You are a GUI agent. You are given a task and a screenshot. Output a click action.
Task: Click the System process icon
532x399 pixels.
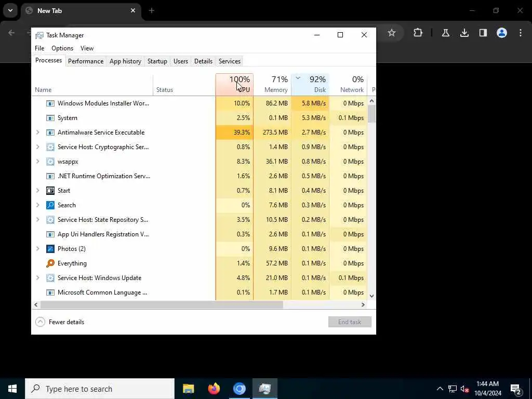tap(50, 118)
